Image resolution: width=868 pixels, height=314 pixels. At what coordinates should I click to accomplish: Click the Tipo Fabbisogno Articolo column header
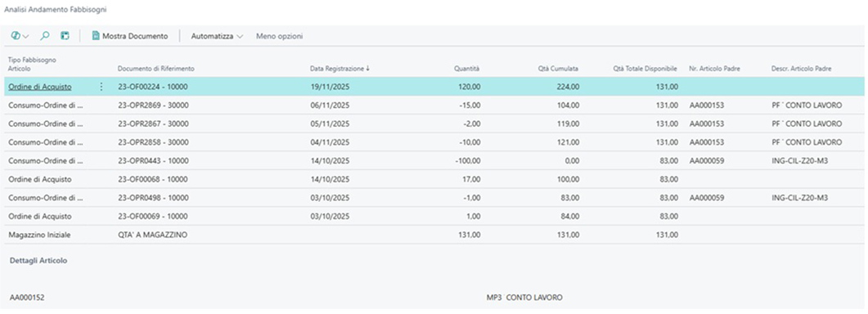32,64
